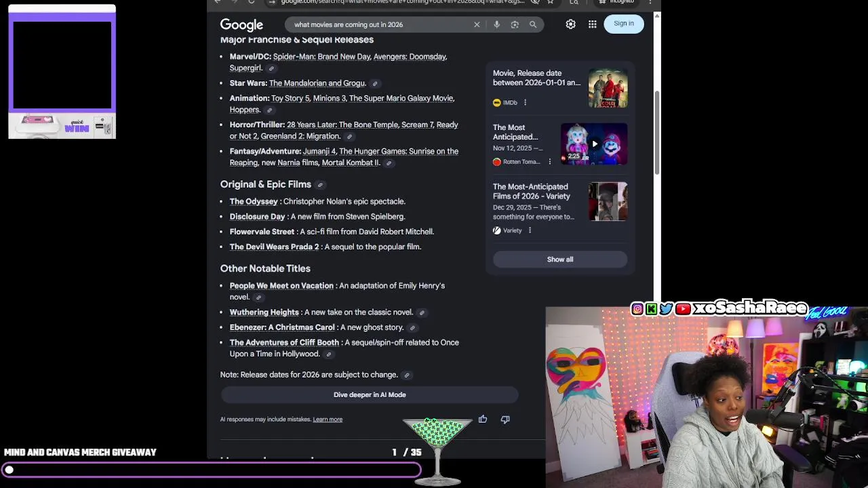Open Avengers: Doomsday link
Image resolution: width=868 pixels, height=488 pixels.
(x=410, y=57)
